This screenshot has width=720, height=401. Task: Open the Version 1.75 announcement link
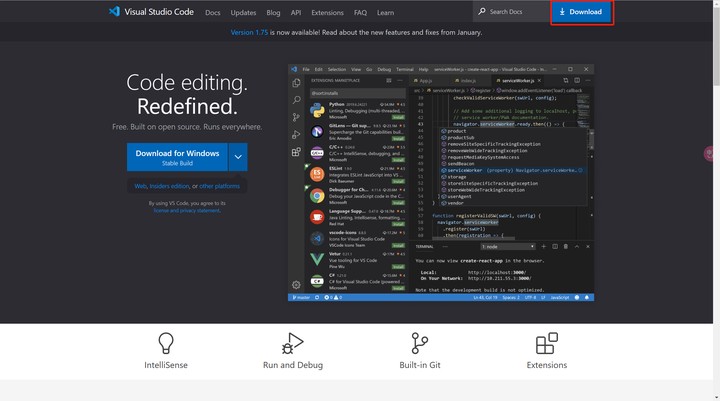click(249, 33)
